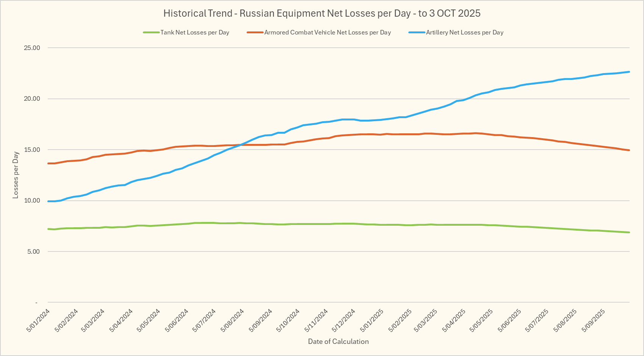Click the 20.00 y-axis value label
The height and width of the screenshot is (356, 644).
[x=32, y=99]
